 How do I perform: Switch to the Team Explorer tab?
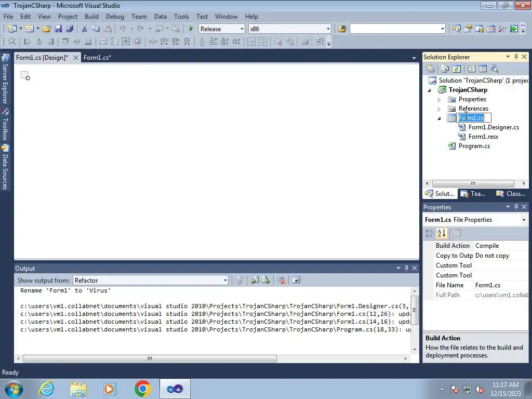[474, 194]
